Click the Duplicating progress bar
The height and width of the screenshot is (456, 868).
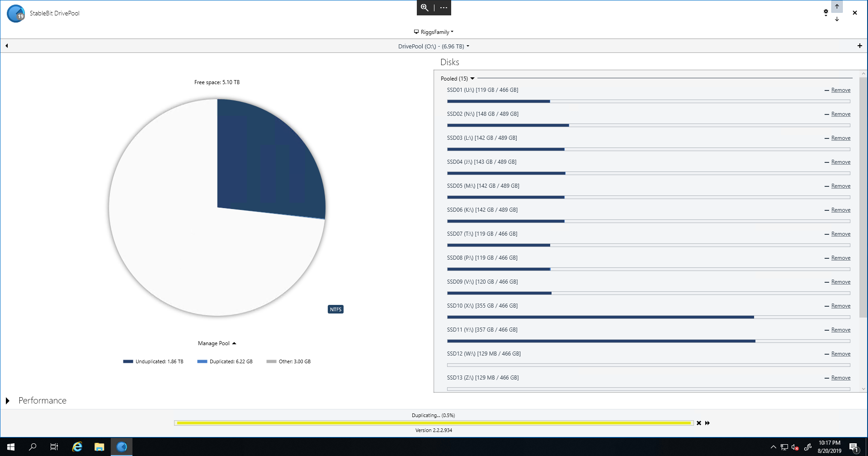[x=434, y=423]
